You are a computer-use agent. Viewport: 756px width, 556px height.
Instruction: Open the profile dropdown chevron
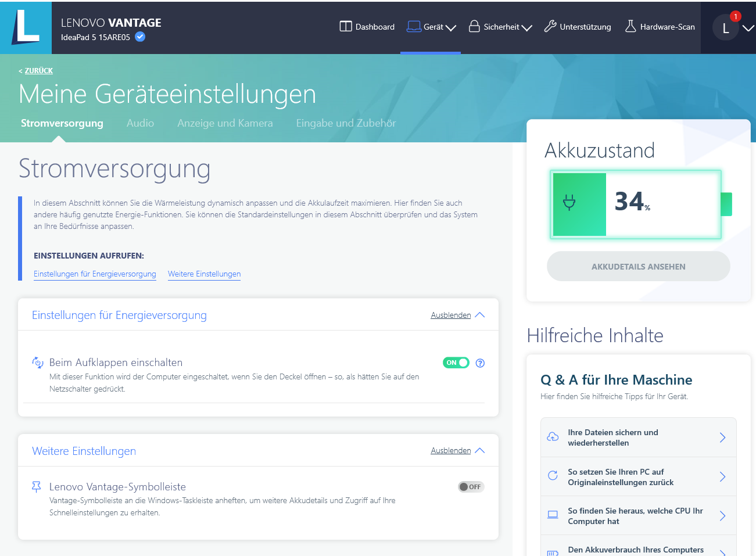(748, 27)
